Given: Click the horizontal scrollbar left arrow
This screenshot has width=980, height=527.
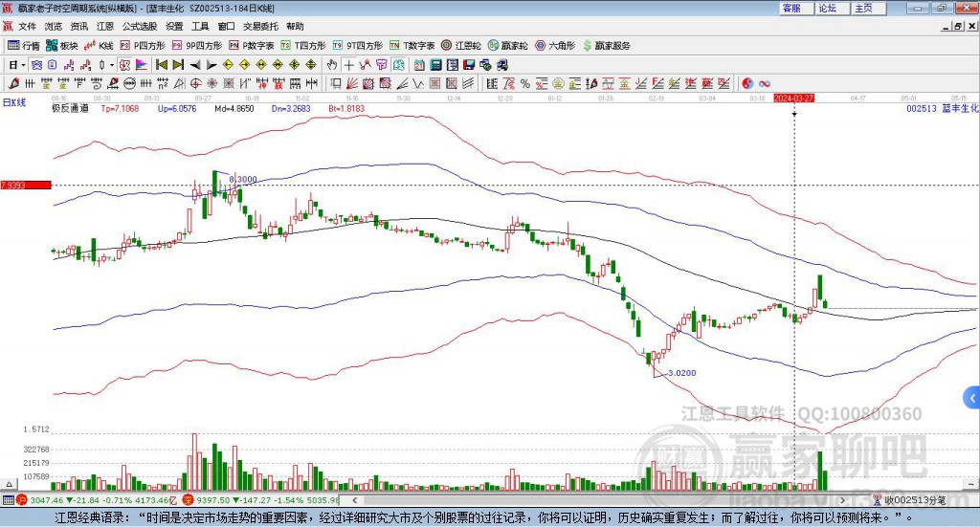Looking at the screenshot, I should click(x=355, y=500).
